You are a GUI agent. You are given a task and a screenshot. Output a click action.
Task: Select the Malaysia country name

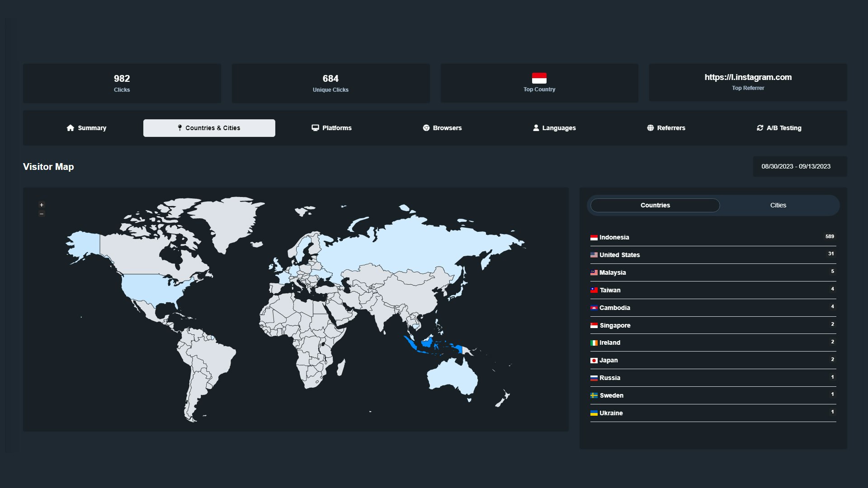pyautogui.click(x=613, y=272)
